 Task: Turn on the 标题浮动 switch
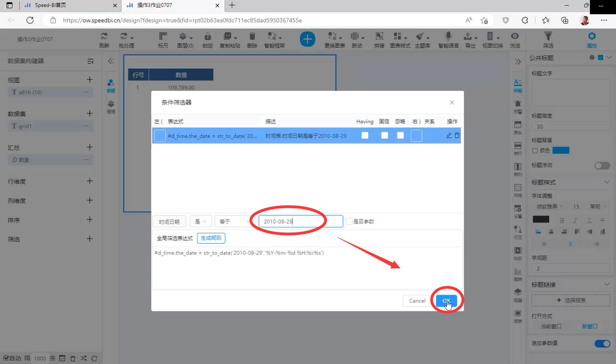602,166
